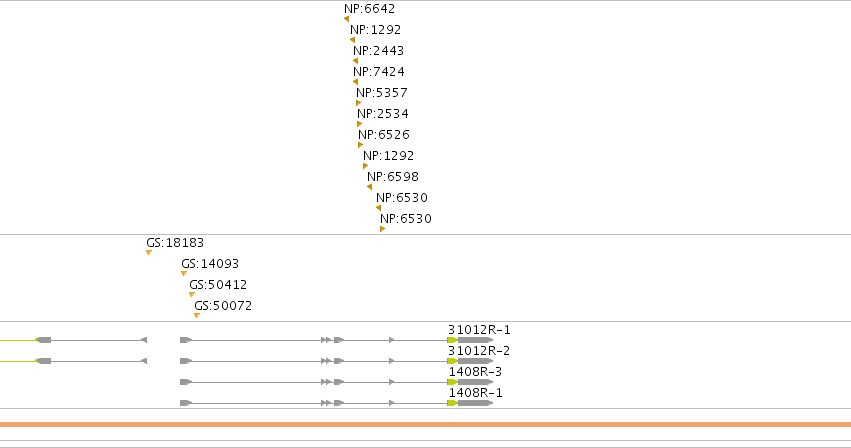Click the triangle marker under NP:6598
Viewport: 851px width, 448px height.
pos(370,187)
